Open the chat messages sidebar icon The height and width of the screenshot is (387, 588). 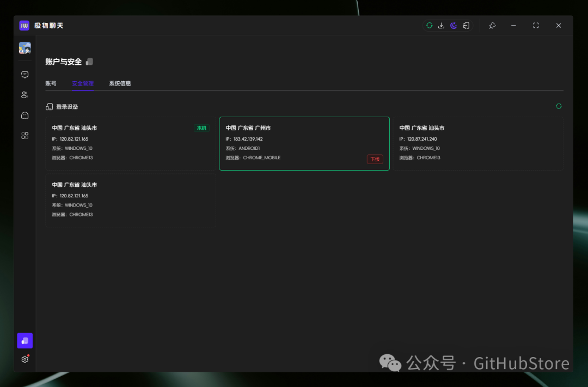(x=24, y=75)
